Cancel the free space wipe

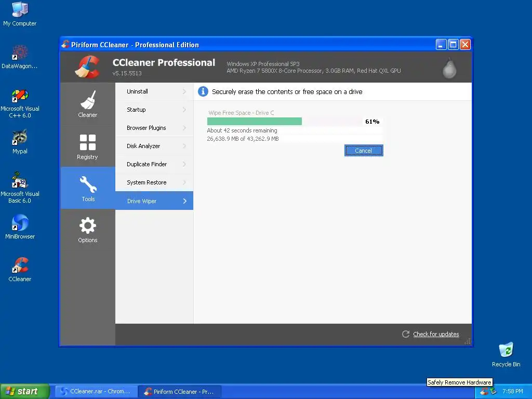(x=364, y=150)
